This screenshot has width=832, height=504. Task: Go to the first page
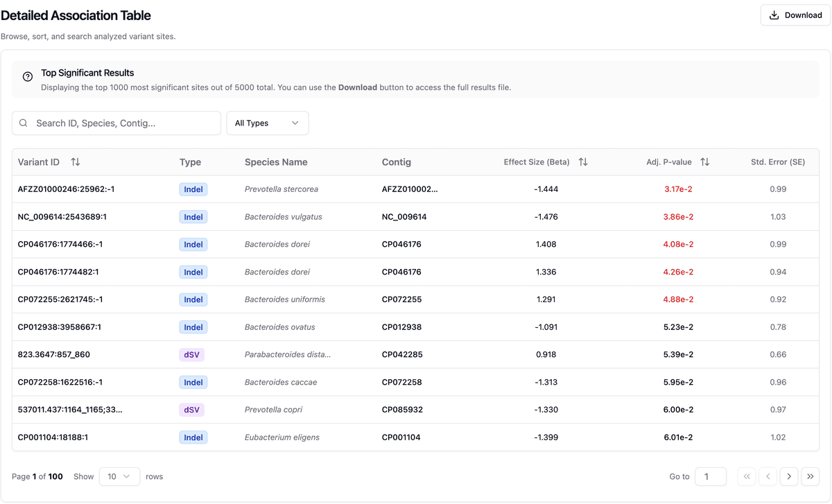pyautogui.click(x=746, y=476)
